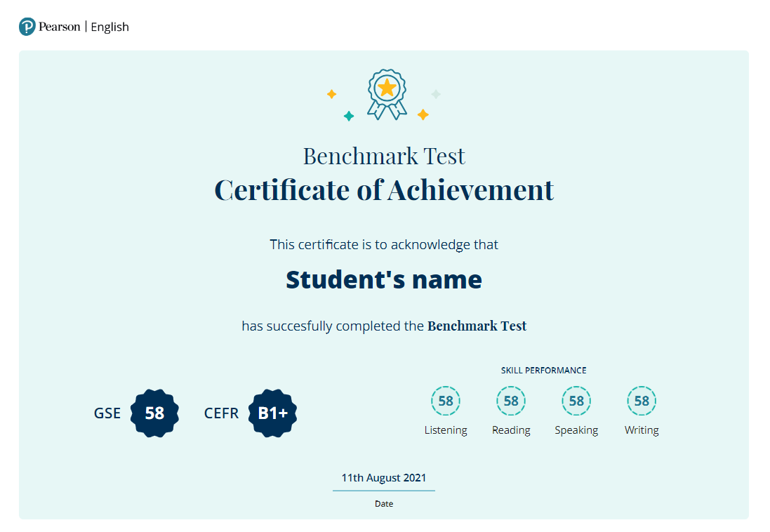
Task: Click the Reading score circle
Action: click(x=511, y=401)
